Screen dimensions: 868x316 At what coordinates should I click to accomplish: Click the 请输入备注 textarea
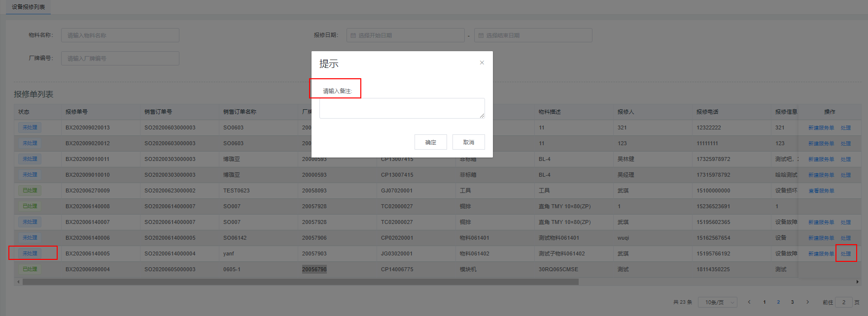(401, 108)
